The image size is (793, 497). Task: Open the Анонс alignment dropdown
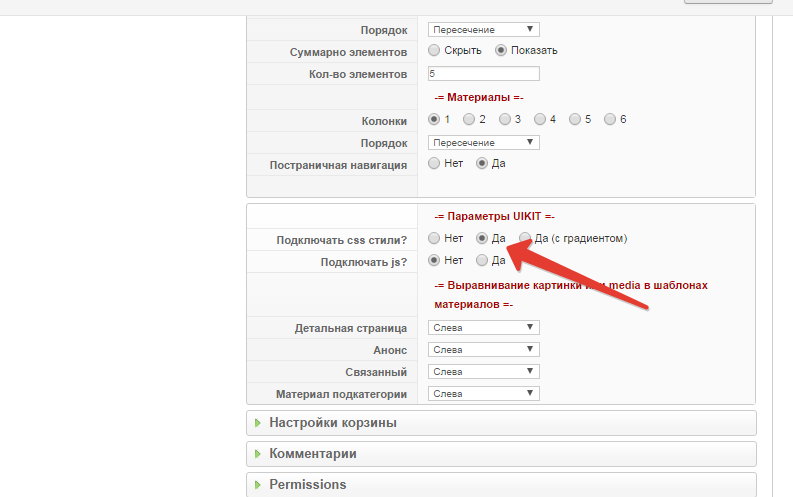[x=483, y=350]
